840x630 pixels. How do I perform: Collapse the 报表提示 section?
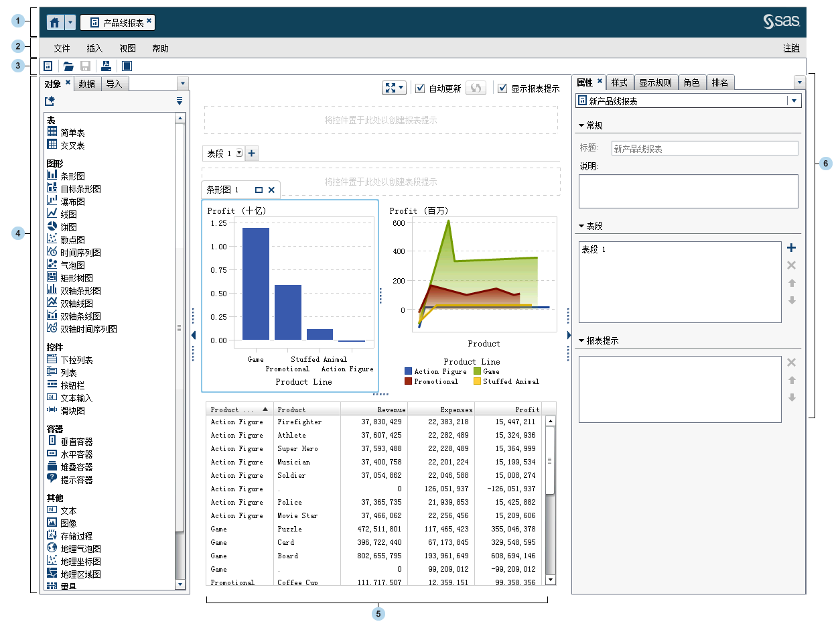point(581,340)
